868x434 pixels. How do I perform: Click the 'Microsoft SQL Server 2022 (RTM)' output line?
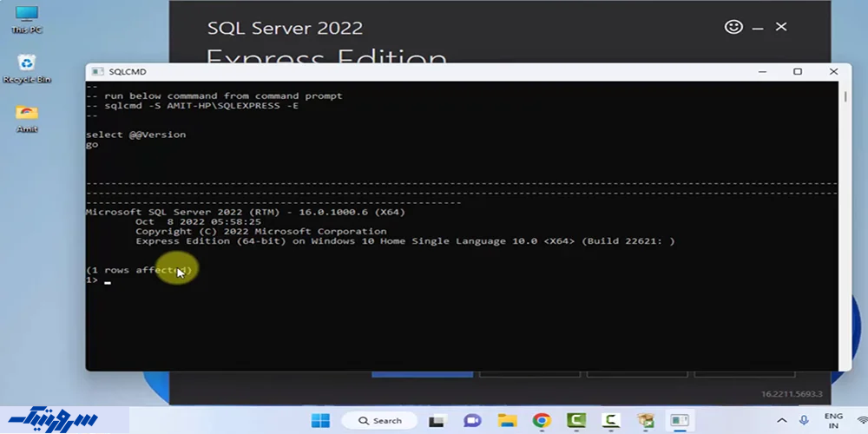[x=246, y=212]
